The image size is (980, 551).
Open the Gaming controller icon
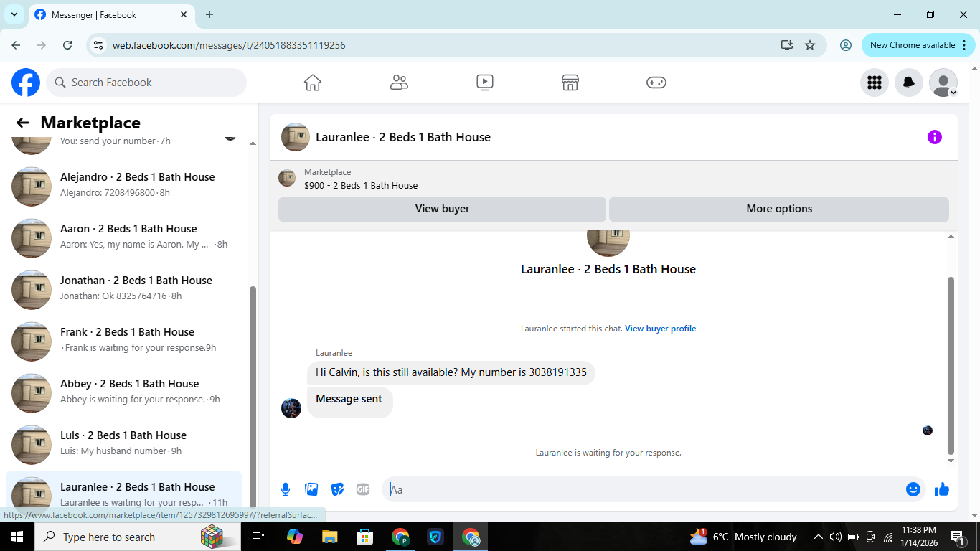pyautogui.click(x=656, y=83)
